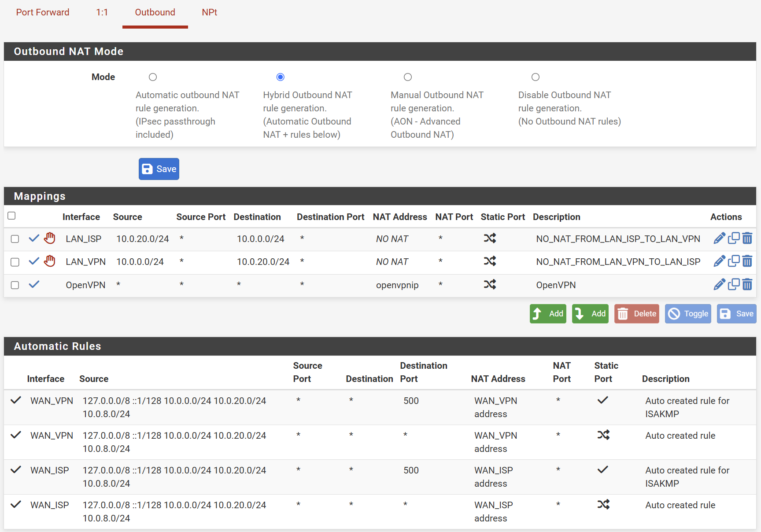Click the static port shuffle icon in LAN_ISP row
This screenshot has width=761, height=532.
pos(490,238)
